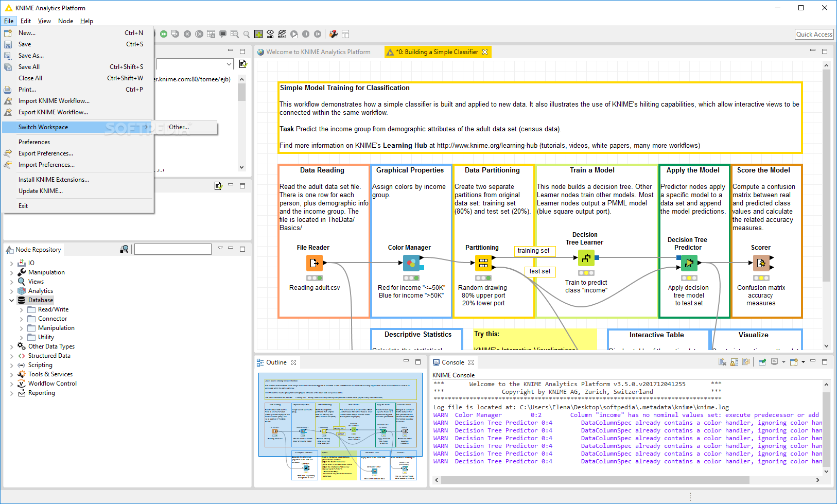Select Structured Data in node tree
The image size is (837, 504).
(49, 356)
